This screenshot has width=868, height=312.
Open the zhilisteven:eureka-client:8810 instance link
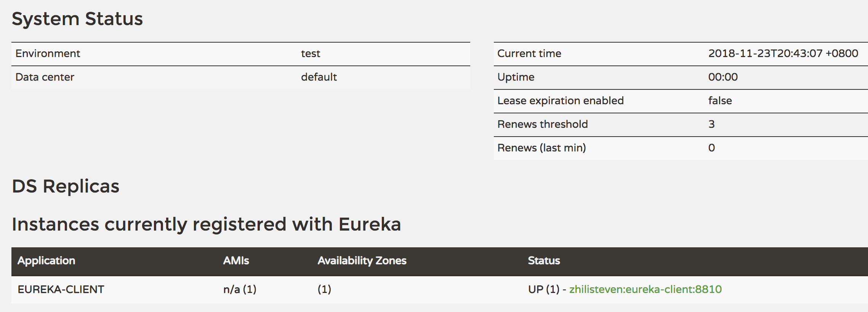pos(645,290)
